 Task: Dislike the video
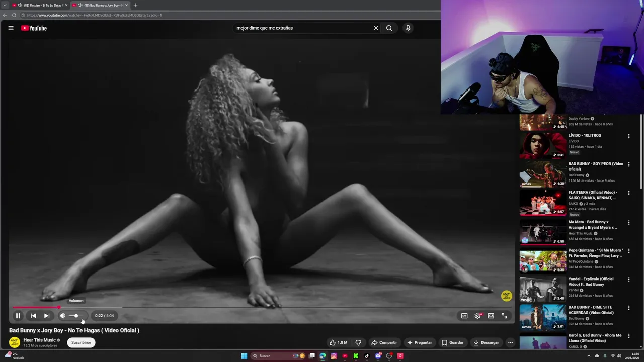coord(358,342)
